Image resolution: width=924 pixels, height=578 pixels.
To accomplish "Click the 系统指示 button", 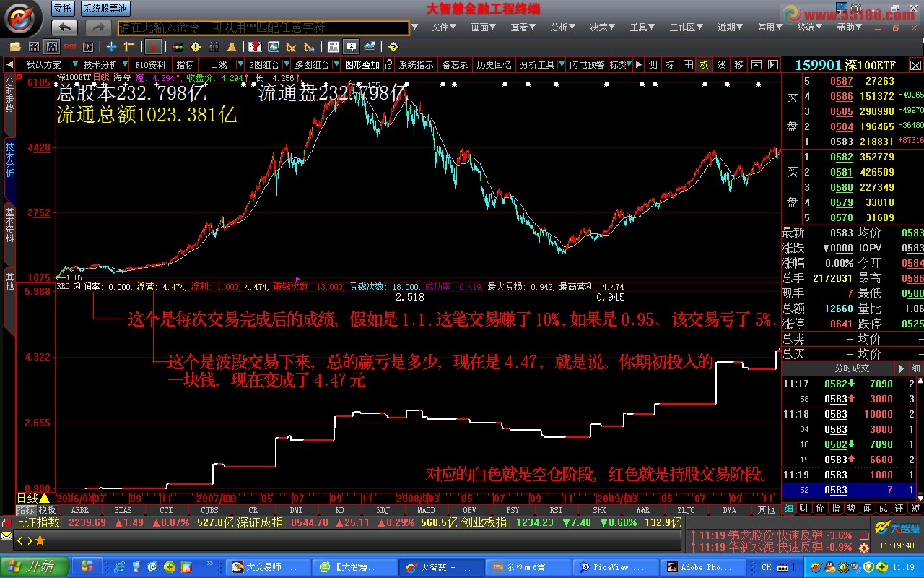I will coord(416,65).
